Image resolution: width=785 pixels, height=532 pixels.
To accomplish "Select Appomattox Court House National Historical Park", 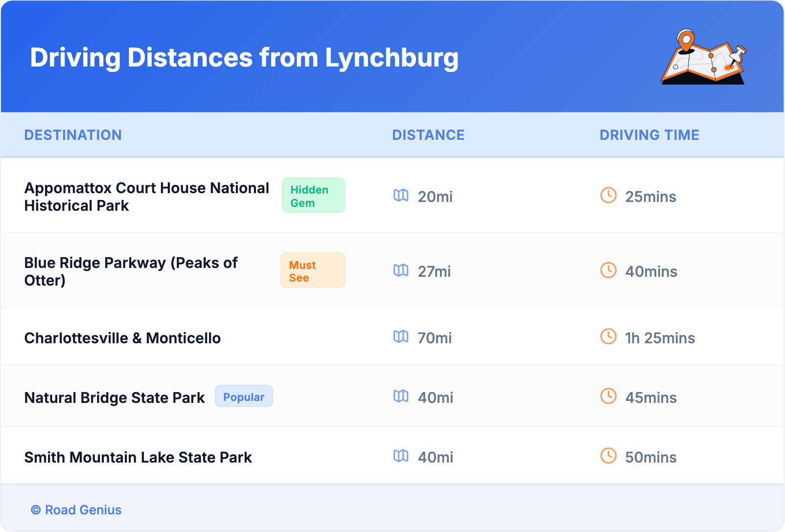I will (146, 197).
